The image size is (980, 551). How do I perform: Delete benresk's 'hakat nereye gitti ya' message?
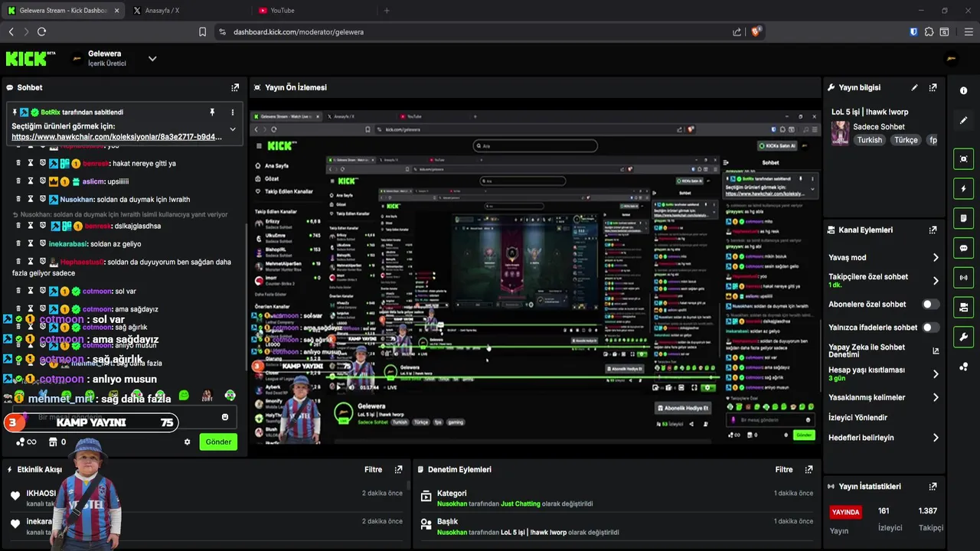tap(18, 163)
